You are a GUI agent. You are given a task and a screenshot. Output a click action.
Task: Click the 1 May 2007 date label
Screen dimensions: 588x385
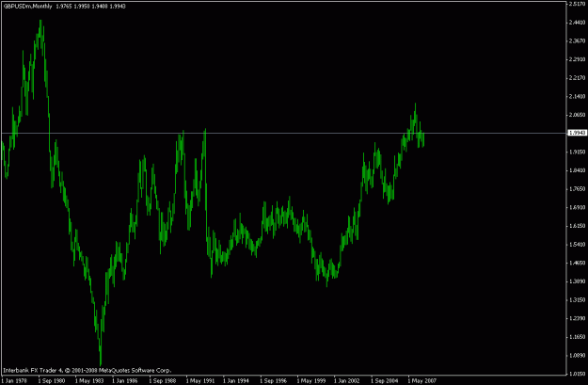pyautogui.click(x=422, y=381)
